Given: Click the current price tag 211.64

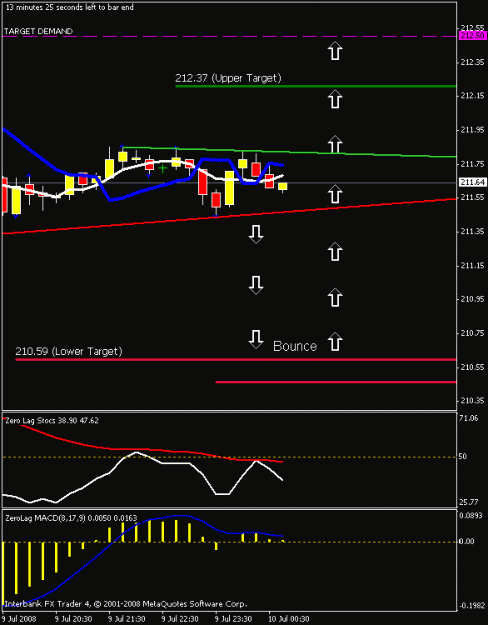Looking at the screenshot, I should (x=473, y=182).
